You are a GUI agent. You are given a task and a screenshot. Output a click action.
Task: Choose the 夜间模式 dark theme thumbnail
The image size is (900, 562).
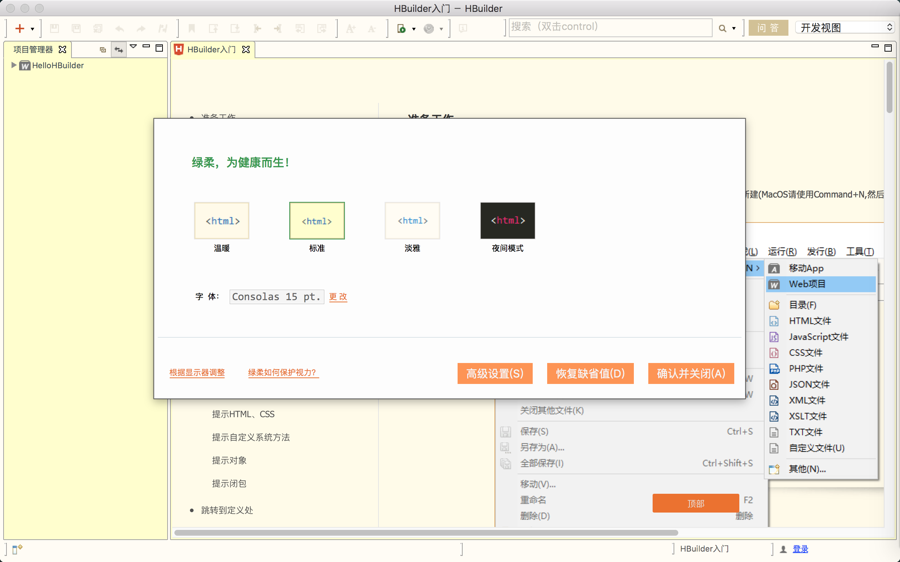point(507,220)
